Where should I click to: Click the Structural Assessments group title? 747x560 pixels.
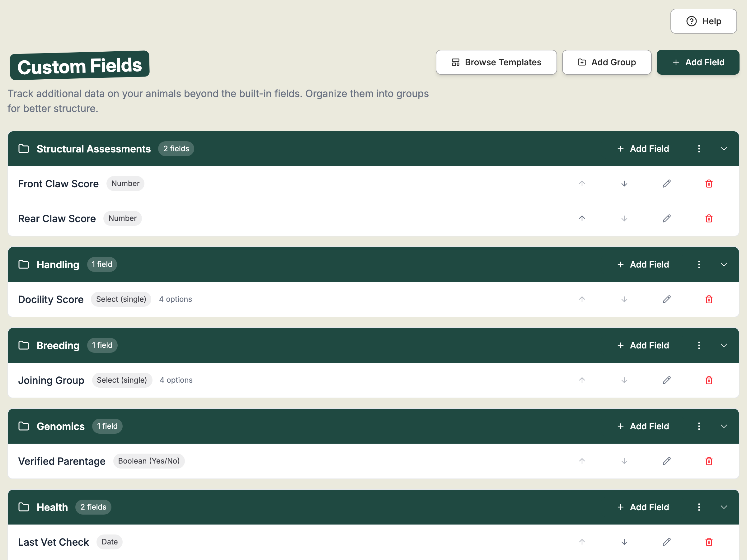coord(94,149)
